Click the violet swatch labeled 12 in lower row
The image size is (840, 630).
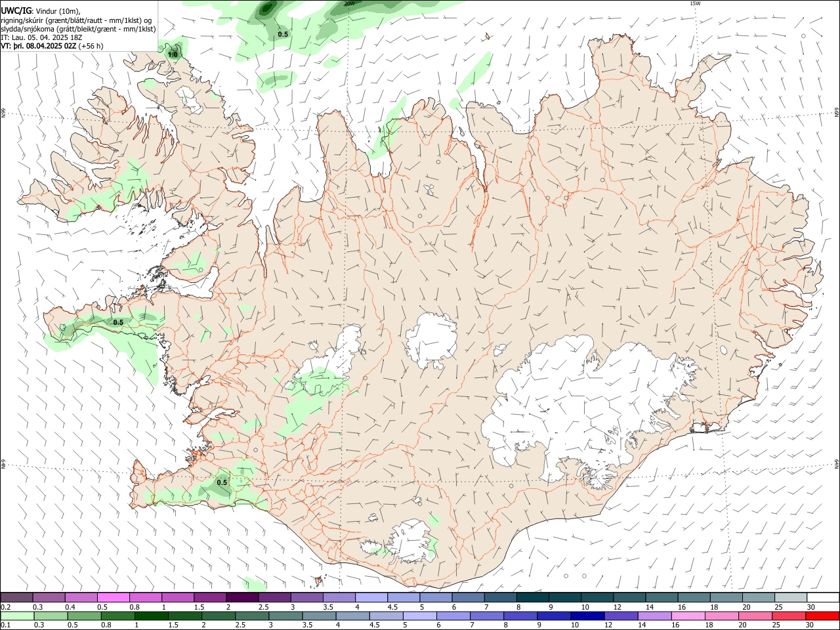620,616
